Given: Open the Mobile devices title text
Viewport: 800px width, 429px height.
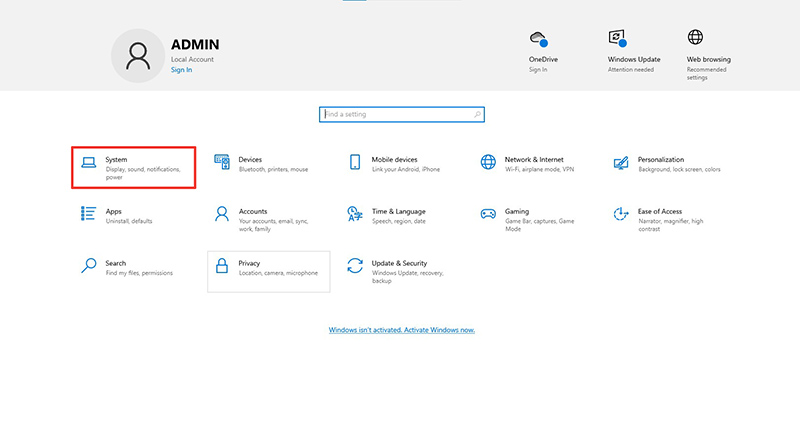Looking at the screenshot, I should tap(394, 160).
